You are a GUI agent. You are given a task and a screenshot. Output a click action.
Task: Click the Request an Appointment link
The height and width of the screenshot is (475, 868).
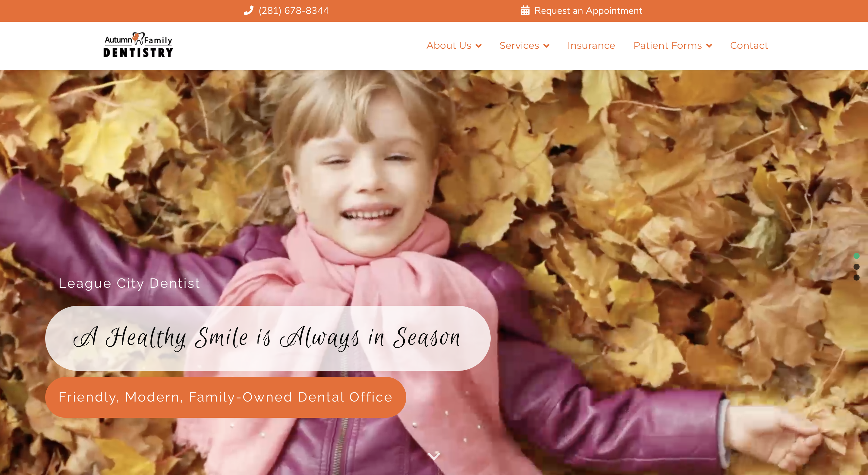[588, 11]
